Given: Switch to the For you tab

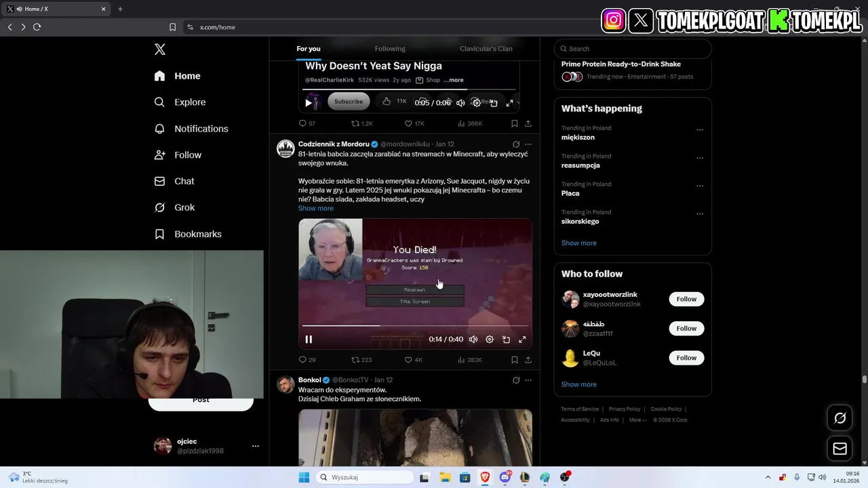Looking at the screenshot, I should 309,49.
